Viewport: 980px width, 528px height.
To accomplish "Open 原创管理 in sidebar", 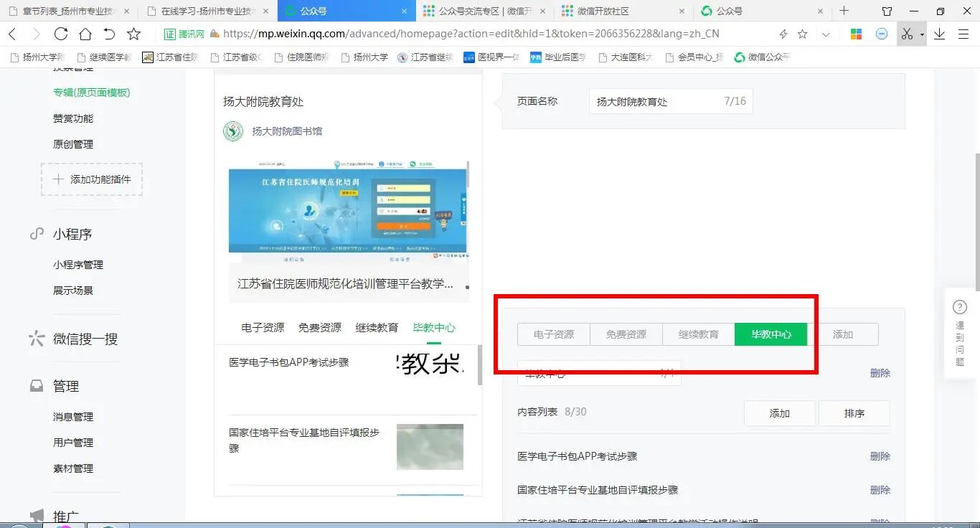I will click(x=73, y=144).
